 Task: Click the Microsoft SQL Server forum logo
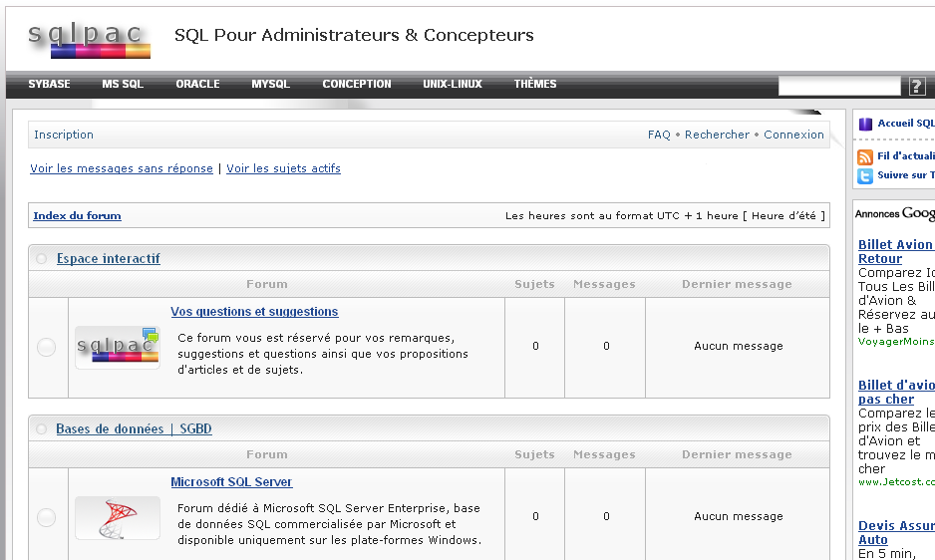click(x=118, y=517)
